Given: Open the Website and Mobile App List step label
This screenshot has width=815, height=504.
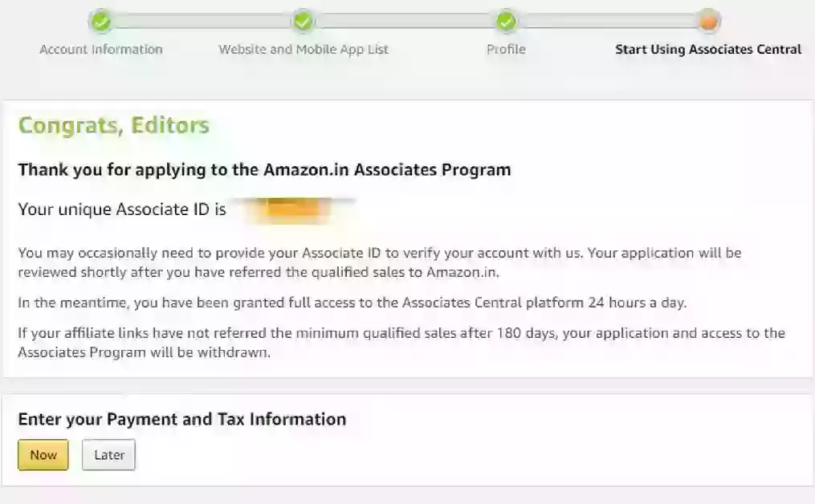Looking at the screenshot, I should tap(304, 50).
